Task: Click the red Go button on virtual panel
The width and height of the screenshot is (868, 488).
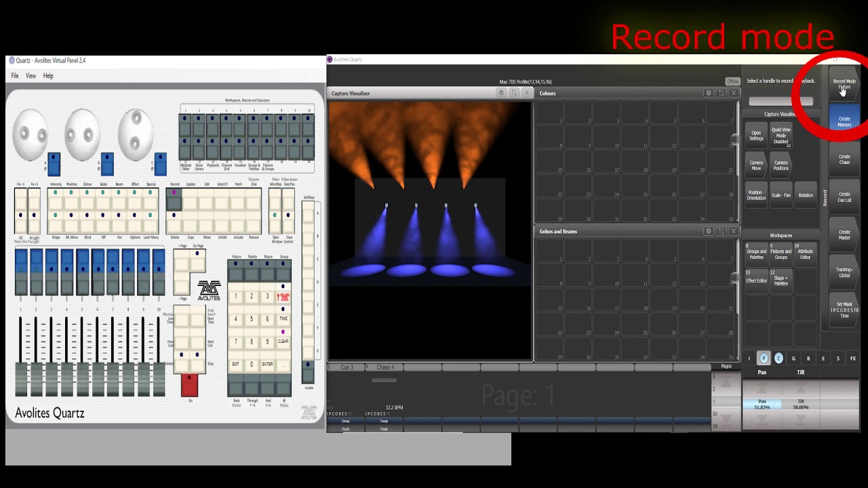Action: 189,385
